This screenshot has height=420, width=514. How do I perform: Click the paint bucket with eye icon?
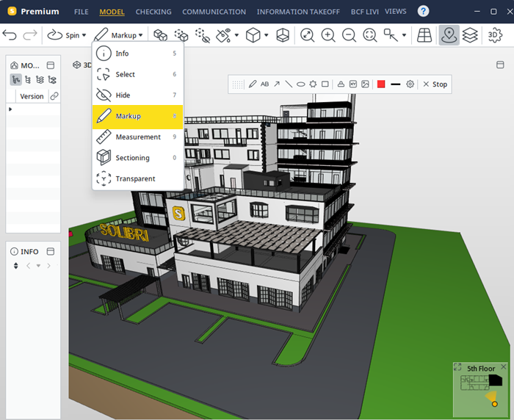tap(223, 35)
